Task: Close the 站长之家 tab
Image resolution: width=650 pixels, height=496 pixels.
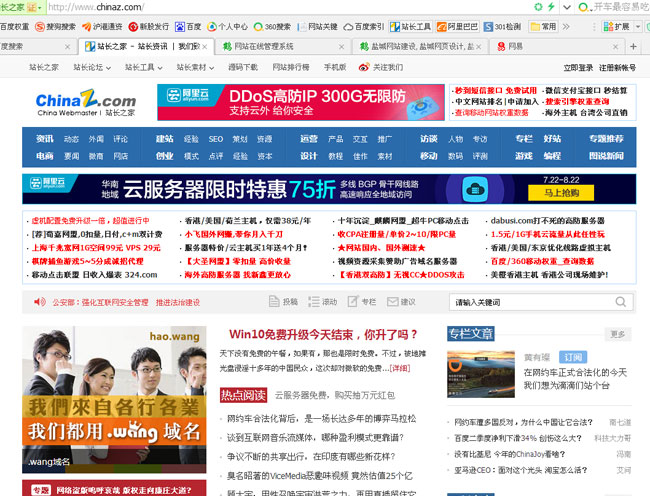Action: pos(205,47)
